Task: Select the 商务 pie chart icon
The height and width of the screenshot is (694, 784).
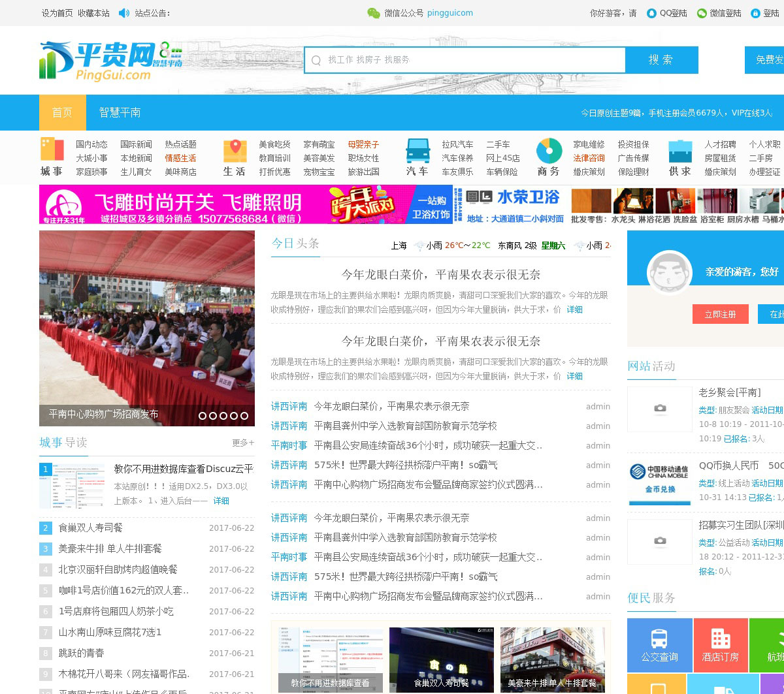Action: click(549, 151)
